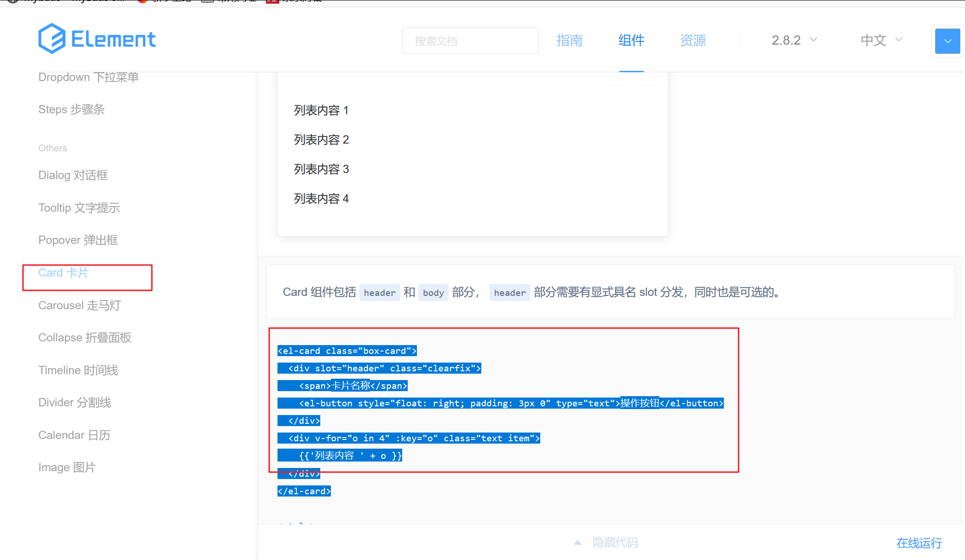Click the blue dropdown button top right
Screen dimensions: 965x560
pos(947,41)
